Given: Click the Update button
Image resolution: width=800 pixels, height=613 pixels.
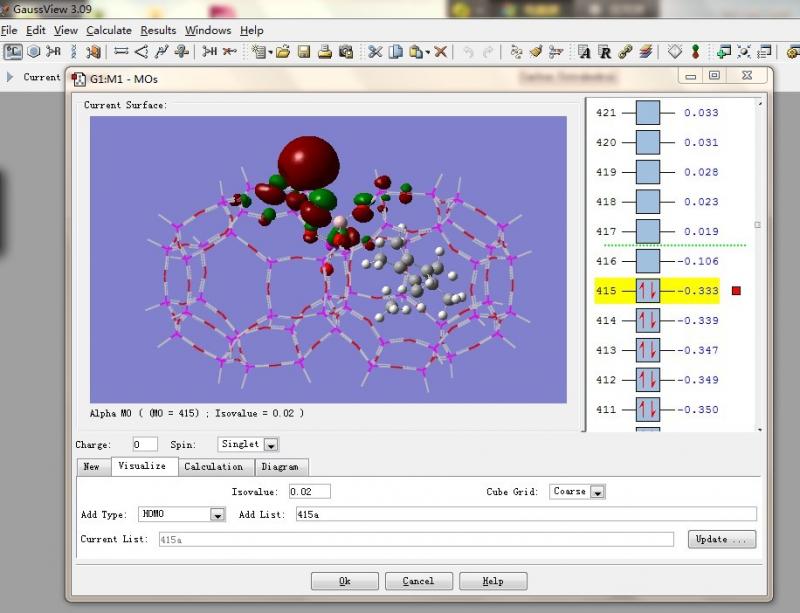Looking at the screenshot, I should click(721, 539).
